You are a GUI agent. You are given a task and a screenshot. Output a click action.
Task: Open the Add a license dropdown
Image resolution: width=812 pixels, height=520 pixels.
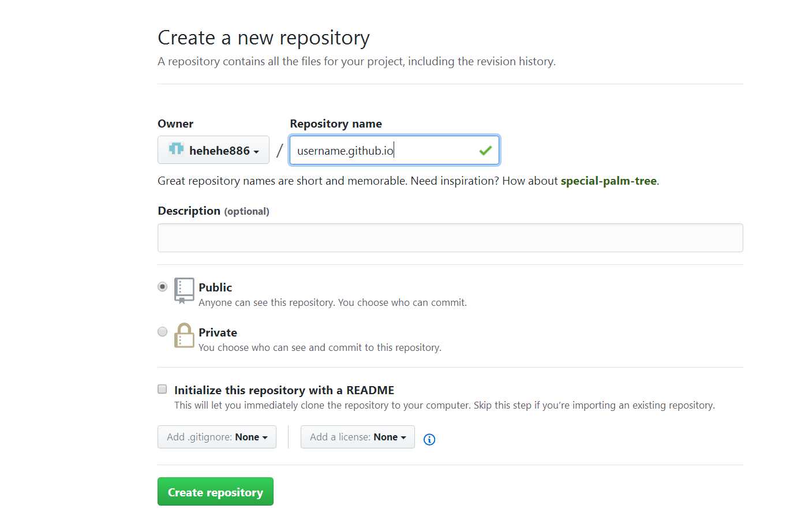pos(358,437)
